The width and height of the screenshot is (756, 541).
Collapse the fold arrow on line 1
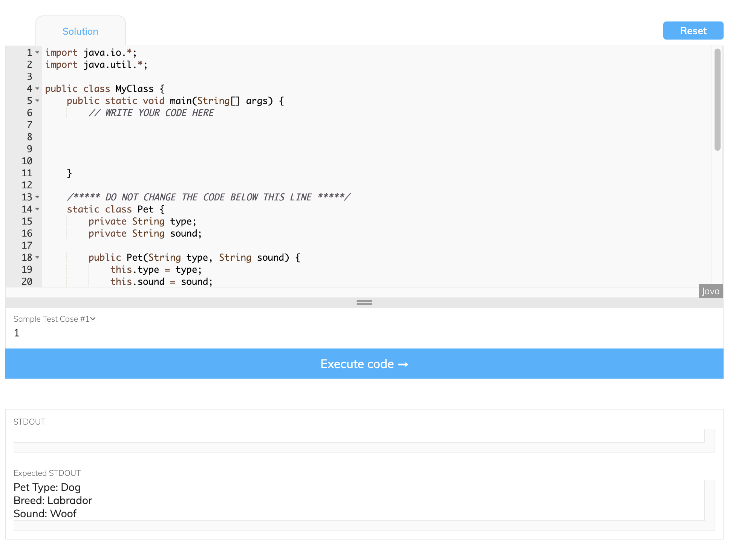37,53
